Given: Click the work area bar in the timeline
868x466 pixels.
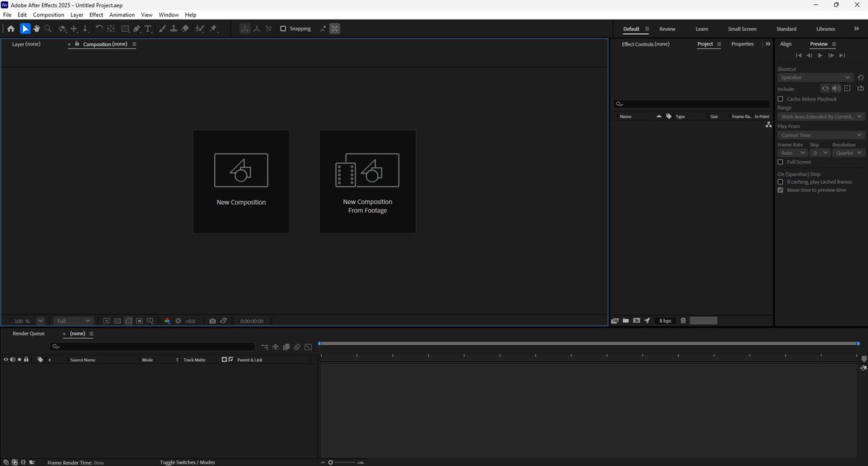Looking at the screenshot, I should pyautogui.click(x=589, y=343).
